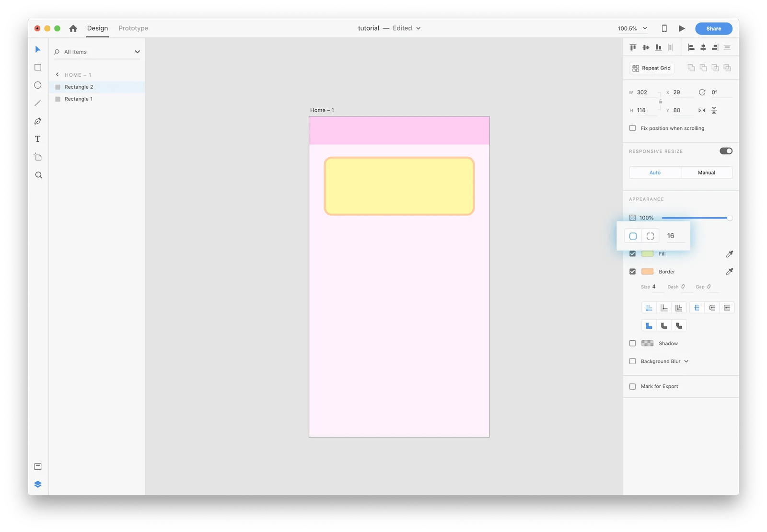Uncheck the Border checkbox
767x532 pixels.
tap(633, 272)
